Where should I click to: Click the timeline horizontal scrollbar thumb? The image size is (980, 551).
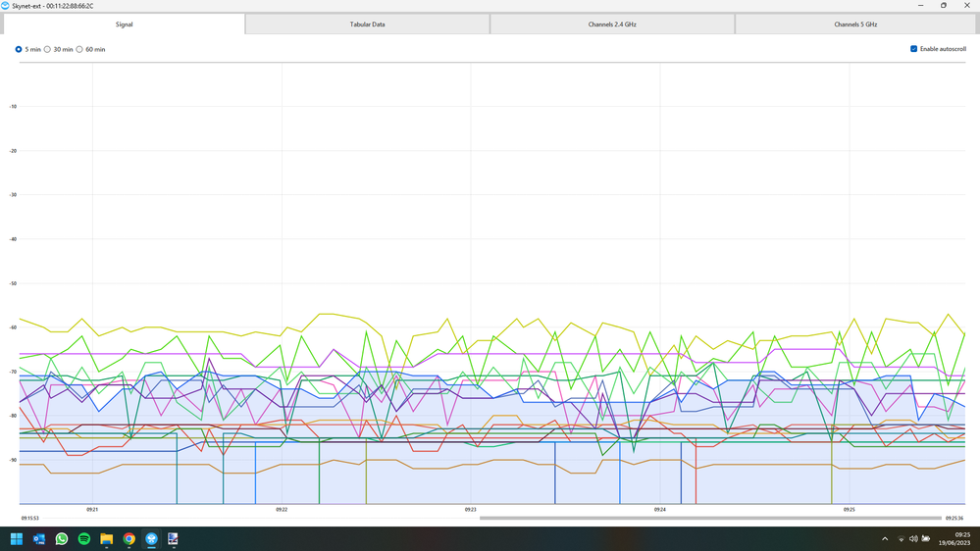[710, 518]
